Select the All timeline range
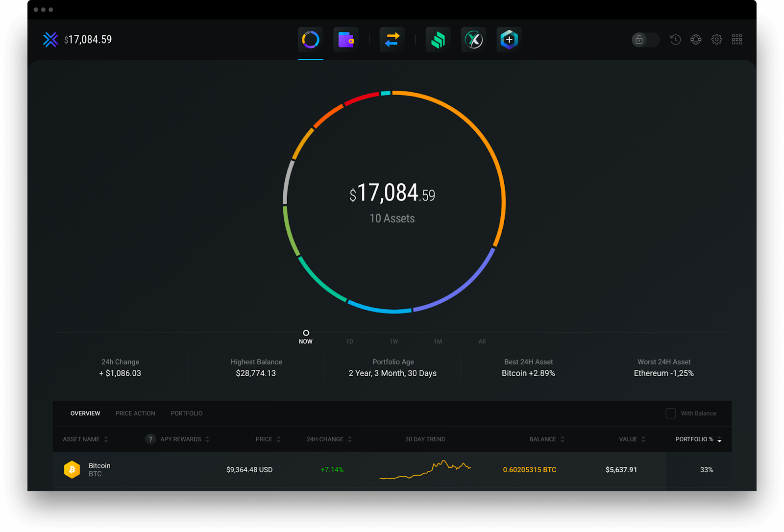The width and height of the screenshot is (784, 532). pos(482,341)
